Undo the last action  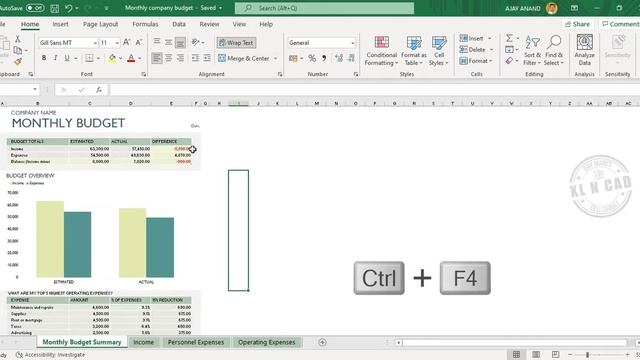point(69,8)
